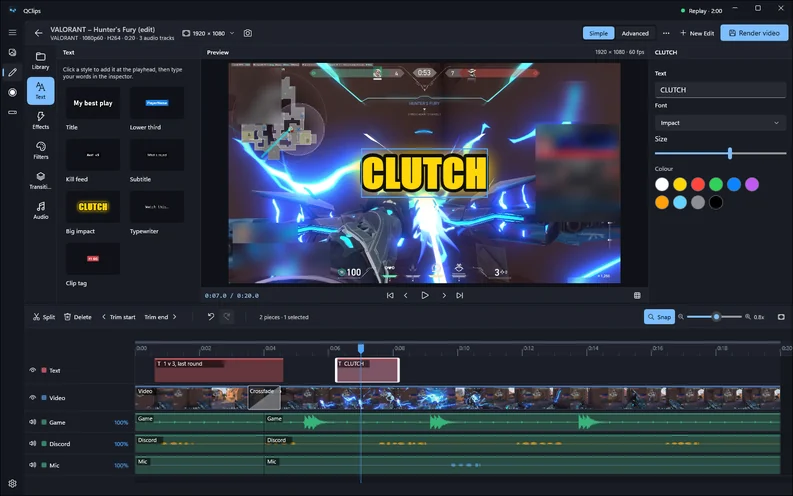Pick the green colour swatch
The height and width of the screenshot is (496, 793).
(x=716, y=185)
